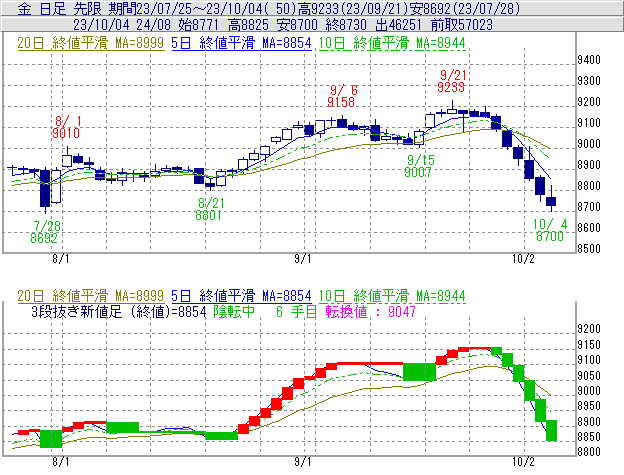Click the 9/6 9158 high annotation
Viewport: 624px width, 475px height.
coord(341,96)
